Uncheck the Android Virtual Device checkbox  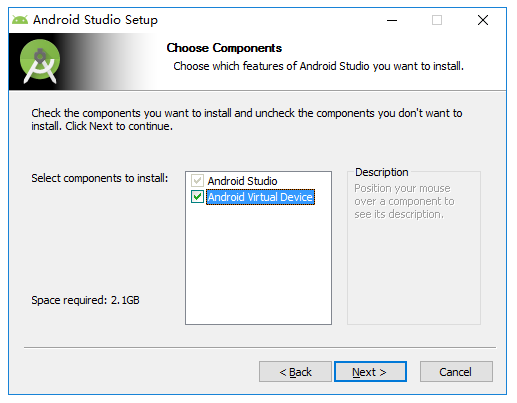click(x=197, y=197)
